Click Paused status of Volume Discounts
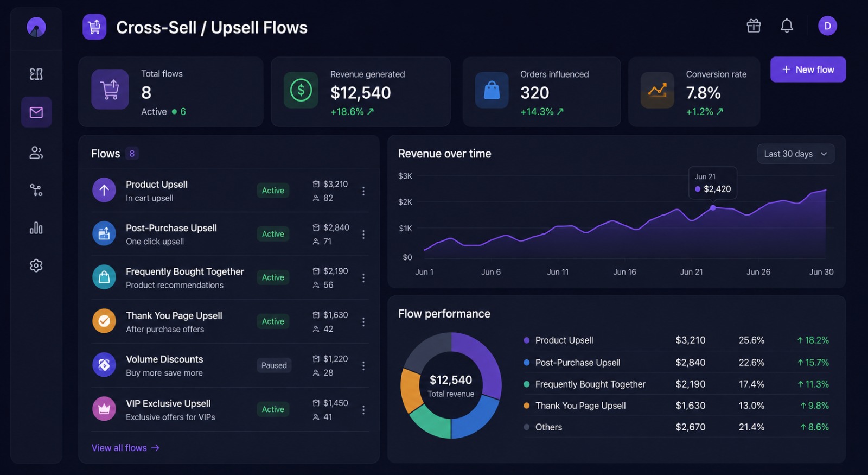Viewport: 868px width, 475px height. (274, 365)
